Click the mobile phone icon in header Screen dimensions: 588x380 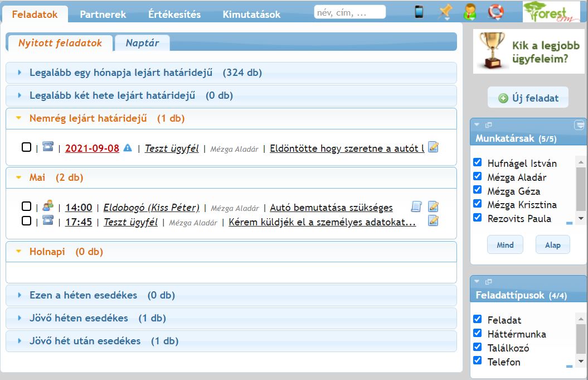(x=419, y=12)
